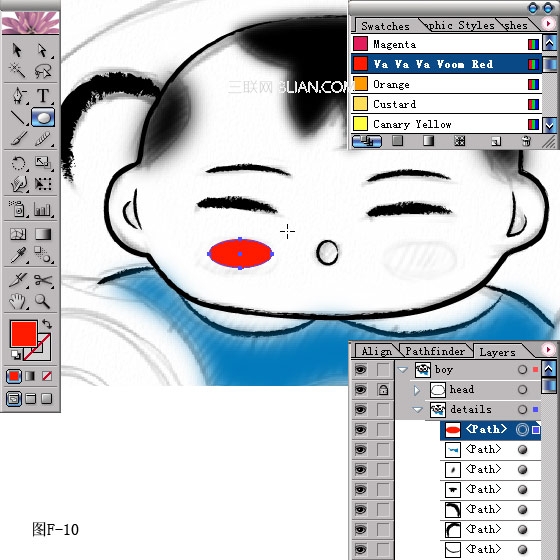Select the Line Segment tool
The height and width of the screenshot is (560, 560).
[18, 118]
